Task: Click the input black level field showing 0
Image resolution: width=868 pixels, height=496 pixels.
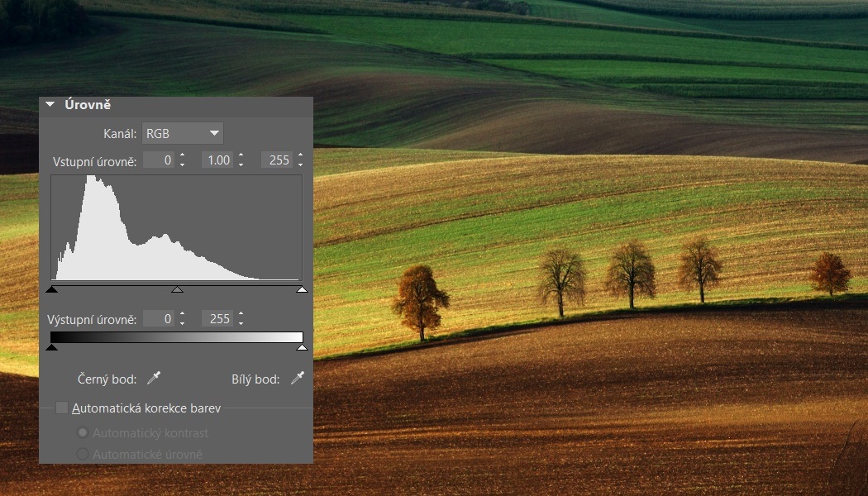Action: point(159,160)
